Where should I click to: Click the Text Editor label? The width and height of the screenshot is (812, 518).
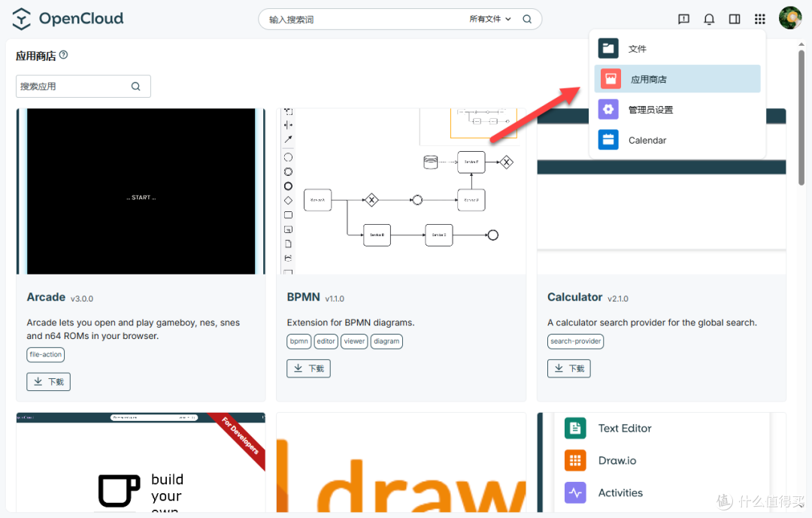coord(625,429)
